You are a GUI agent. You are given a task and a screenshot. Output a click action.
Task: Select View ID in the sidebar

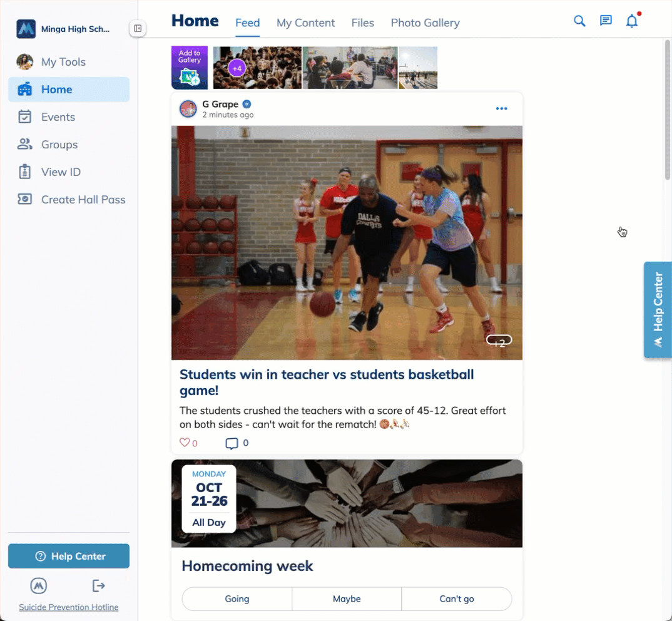pyautogui.click(x=69, y=172)
